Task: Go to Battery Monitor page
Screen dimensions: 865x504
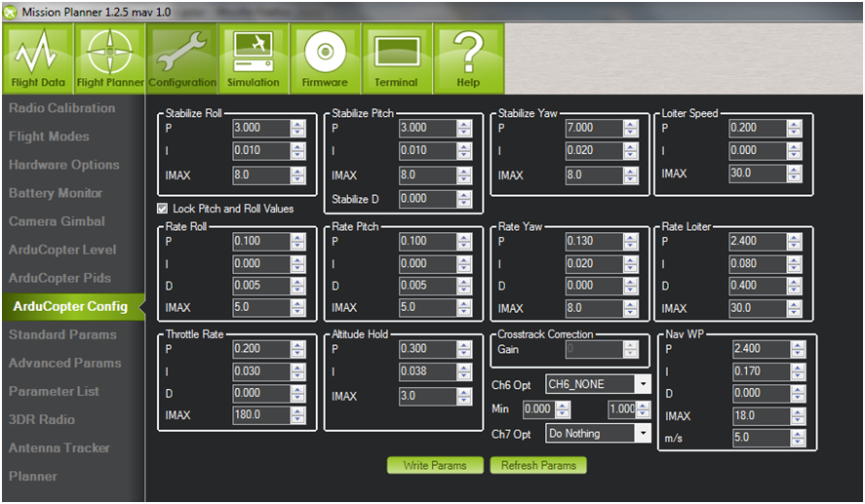Action: pos(56,193)
